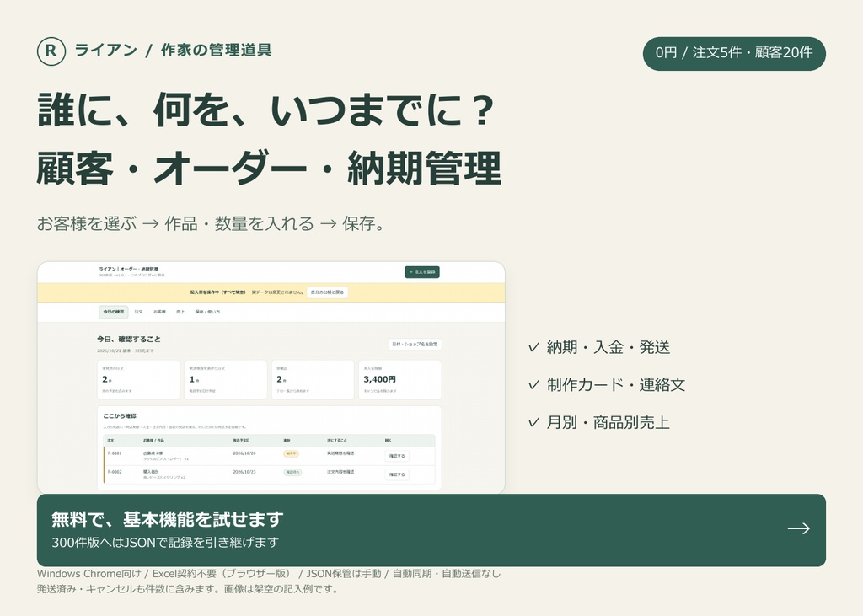Select the 今日の確認 tab
Screen dimensions: 863x616
click(114, 312)
